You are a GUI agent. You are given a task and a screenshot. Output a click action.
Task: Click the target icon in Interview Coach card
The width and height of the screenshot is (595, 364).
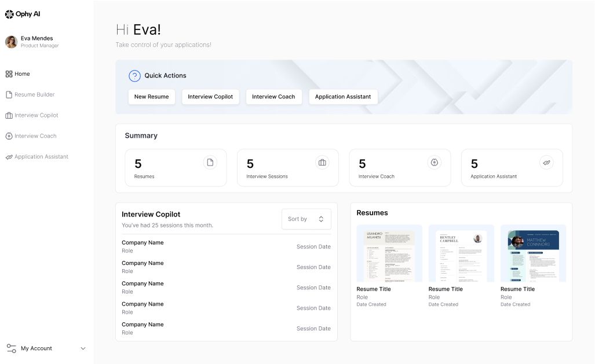point(434,163)
